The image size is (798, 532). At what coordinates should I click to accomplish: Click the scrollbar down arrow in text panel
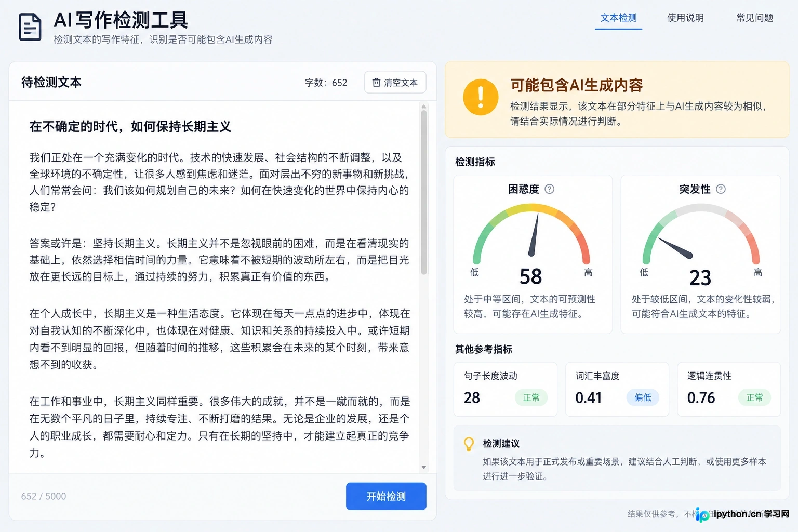(424, 467)
